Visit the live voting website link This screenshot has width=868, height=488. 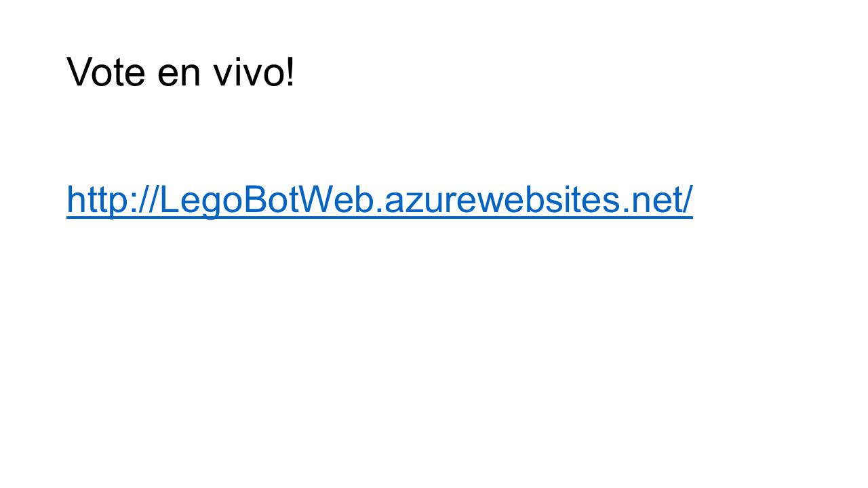(x=380, y=200)
